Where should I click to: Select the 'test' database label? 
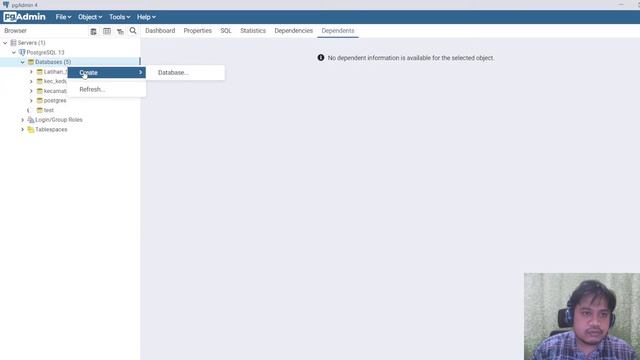click(x=49, y=110)
